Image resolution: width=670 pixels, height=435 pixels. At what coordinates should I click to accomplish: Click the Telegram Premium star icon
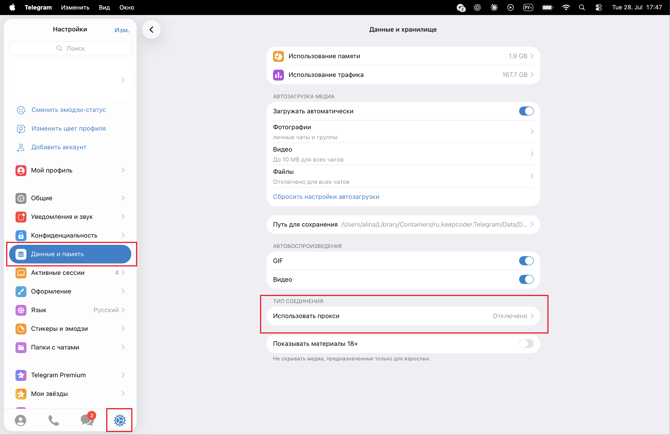[21, 375]
